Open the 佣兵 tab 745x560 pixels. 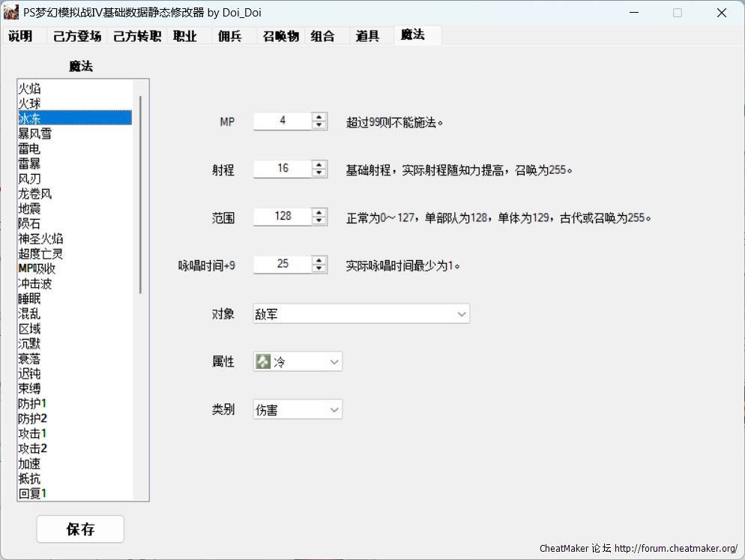(229, 36)
